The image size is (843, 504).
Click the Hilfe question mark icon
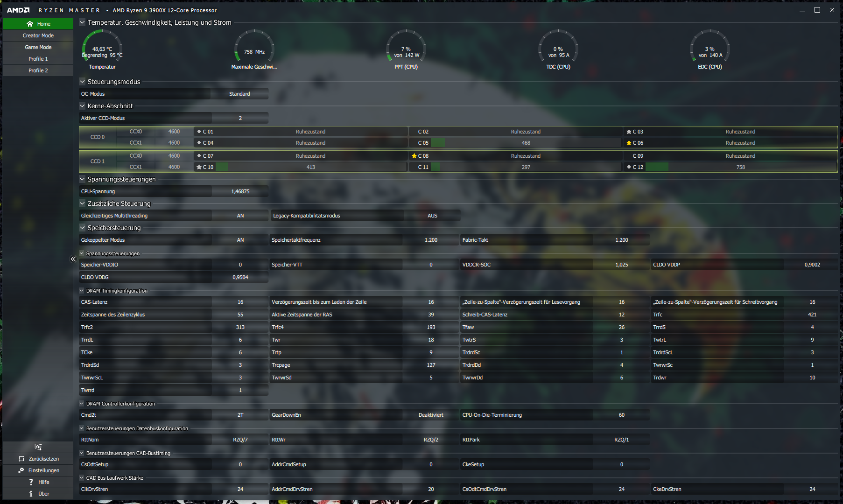tap(31, 482)
